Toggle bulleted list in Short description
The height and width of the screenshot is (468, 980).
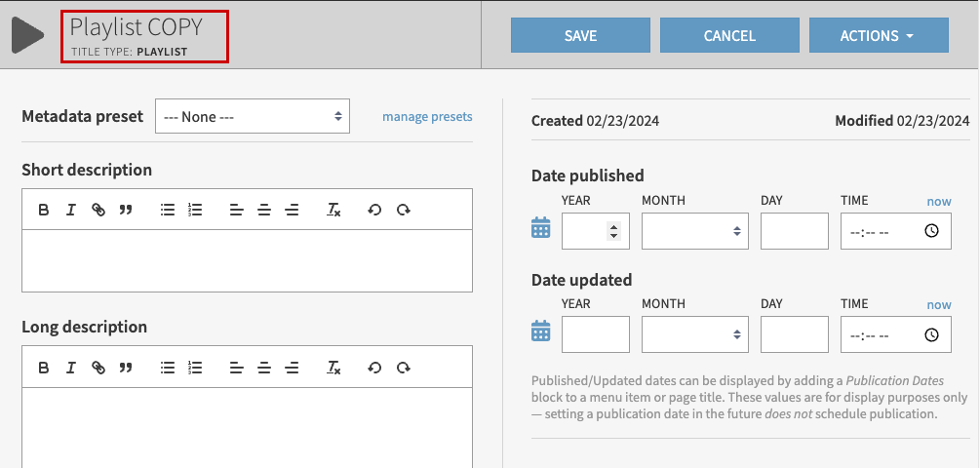168,210
